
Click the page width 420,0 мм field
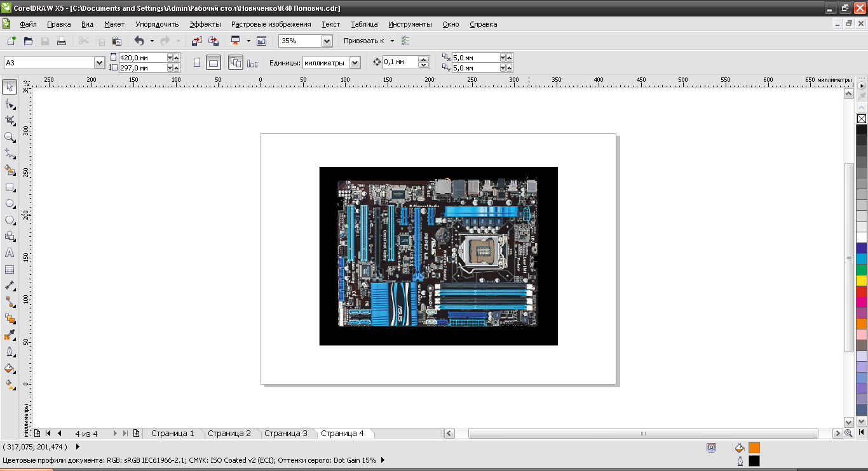pyautogui.click(x=142, y=57)
